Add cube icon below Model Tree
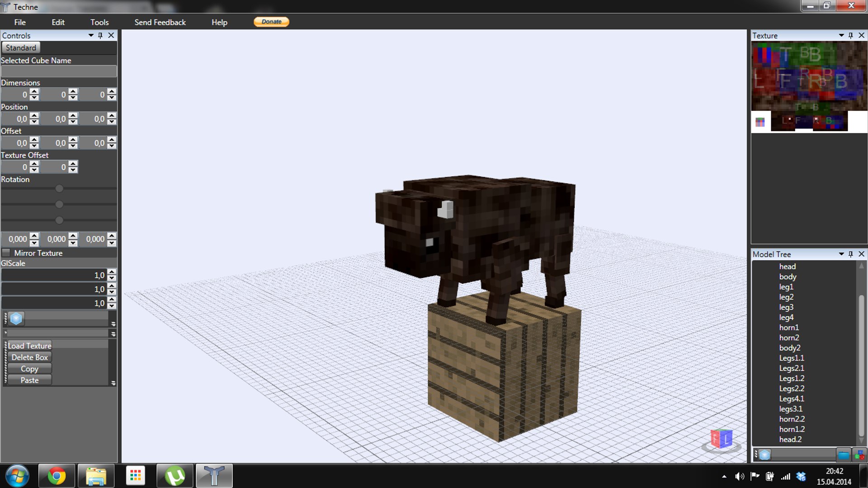The image size is (868, 488). 764,455
